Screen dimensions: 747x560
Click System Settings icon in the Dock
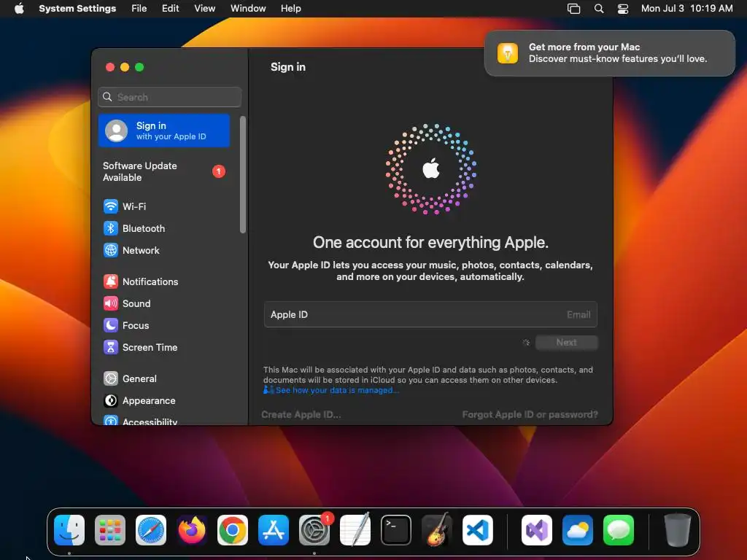[314, 530]
